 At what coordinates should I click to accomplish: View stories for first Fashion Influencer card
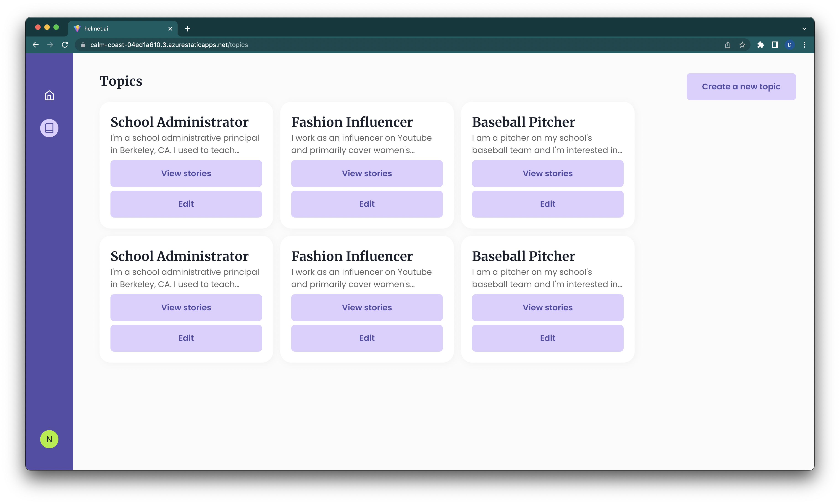pyautogui.click(x=367, y=174)
